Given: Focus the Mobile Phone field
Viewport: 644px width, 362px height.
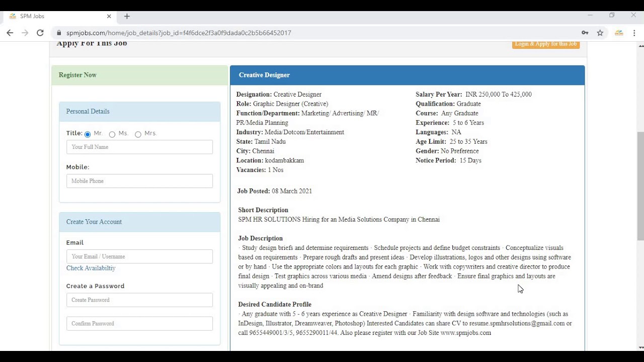Looking at the screenshot, I should [139, 181].
